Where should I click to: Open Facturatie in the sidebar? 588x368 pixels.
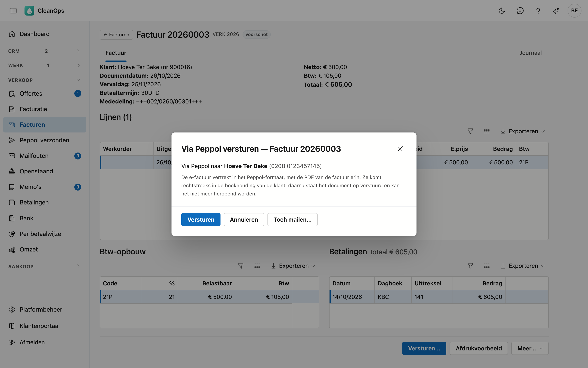click(x=45, y=109)
